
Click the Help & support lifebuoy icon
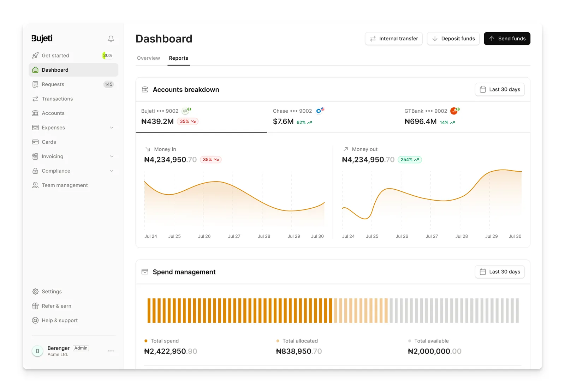[35, 321]
